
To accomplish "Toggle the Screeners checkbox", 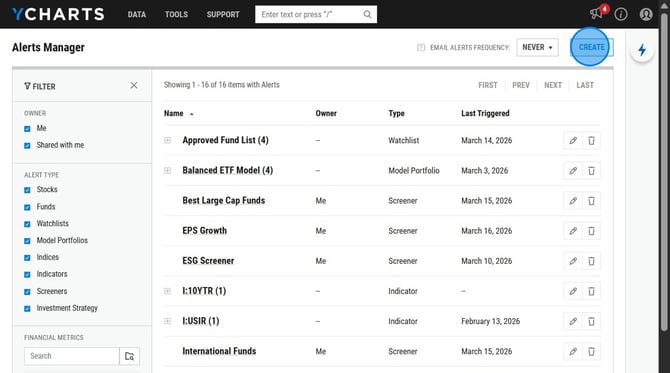I will (27, 291).
